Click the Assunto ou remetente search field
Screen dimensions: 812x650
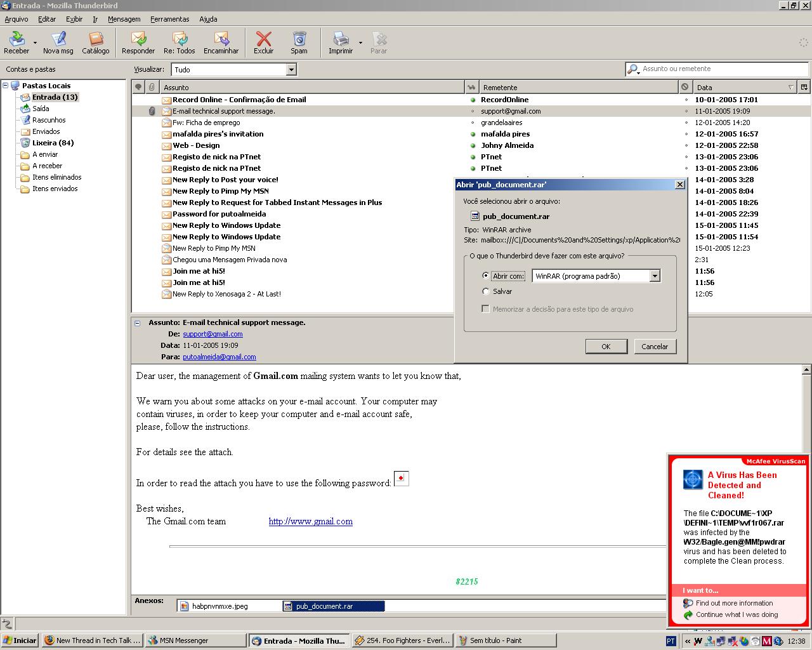click(723, 69)
